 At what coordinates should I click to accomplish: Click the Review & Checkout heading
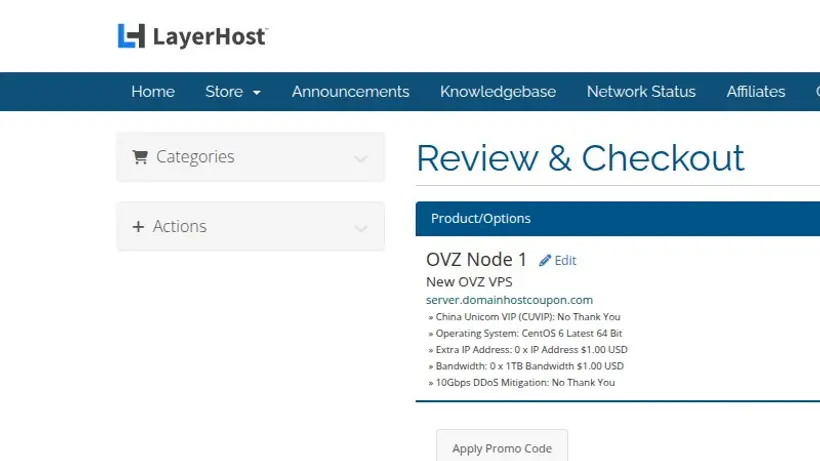580,158
